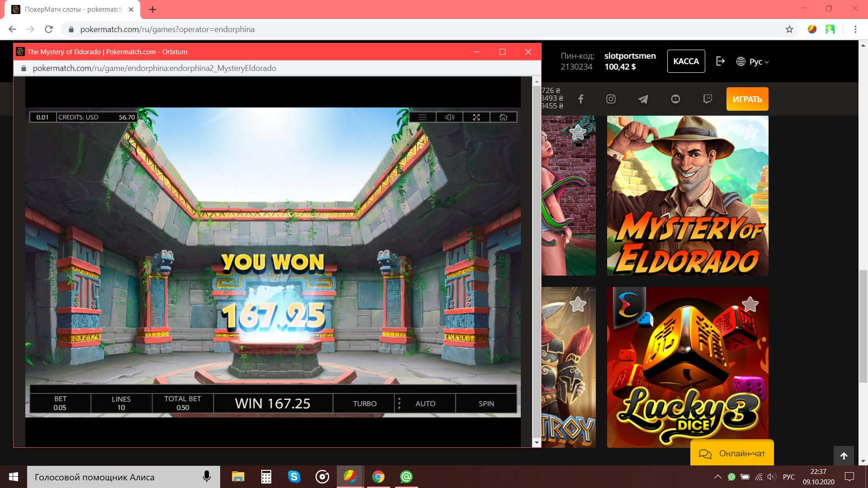The image size is (868, 488).
Task: Click the 0.01 coin value box
Action: 42,117
